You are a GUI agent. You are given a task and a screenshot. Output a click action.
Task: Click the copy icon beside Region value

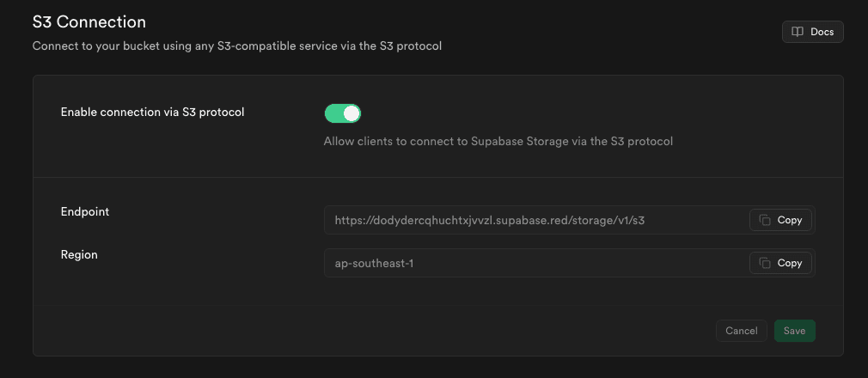click(x=765, y=264)
